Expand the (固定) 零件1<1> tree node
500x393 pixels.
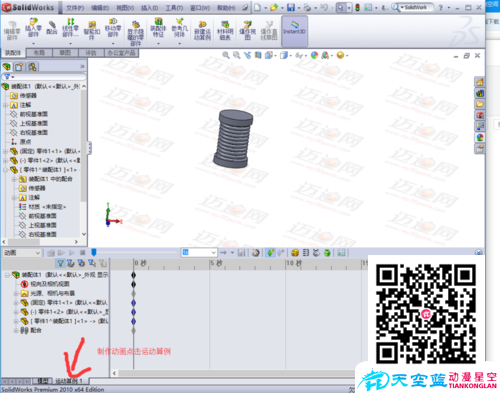point(5,151)
